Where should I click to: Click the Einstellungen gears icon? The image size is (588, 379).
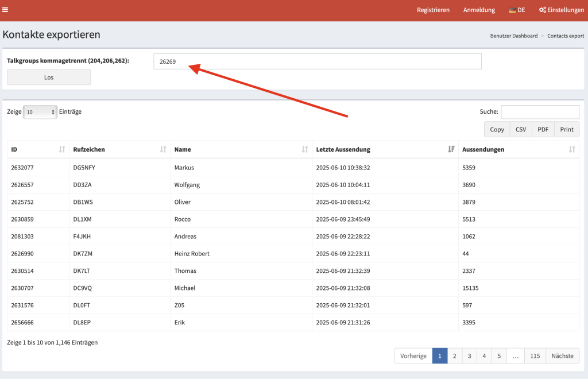(542, 10)
